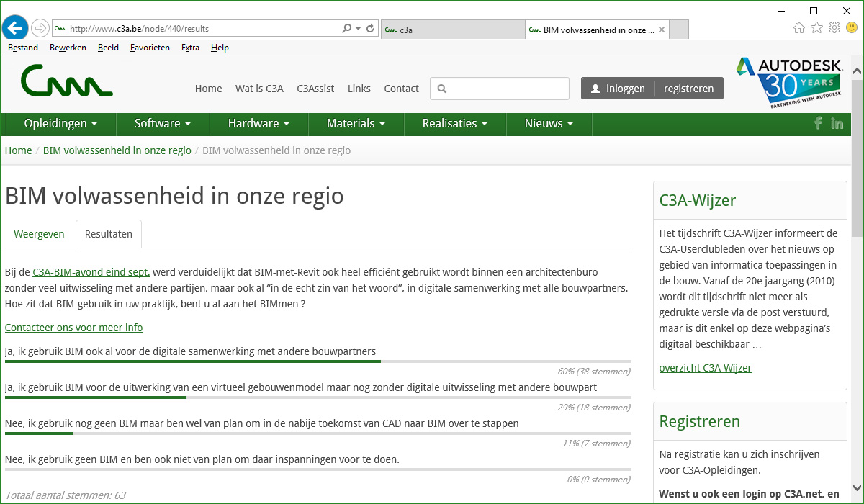The height and width of the screenshot is (504, 864).
Task: Click the smiley feedback icon
Action: click(852, 28)
